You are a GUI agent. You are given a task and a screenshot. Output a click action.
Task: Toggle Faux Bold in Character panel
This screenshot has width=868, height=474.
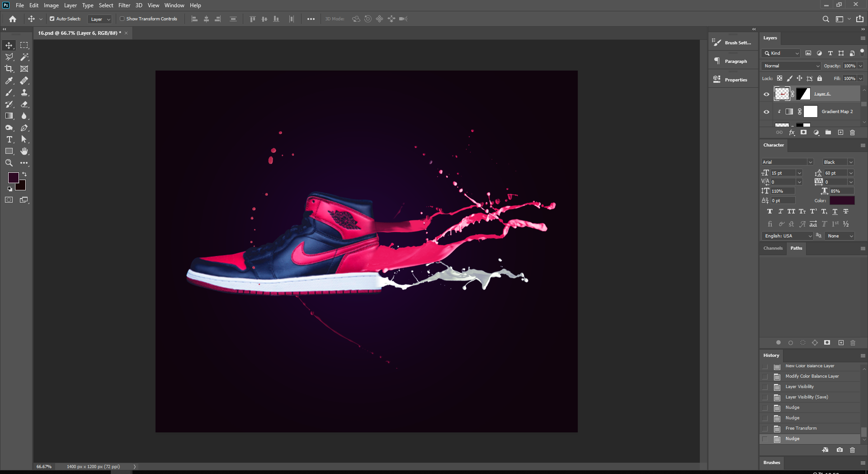(770, 212)
